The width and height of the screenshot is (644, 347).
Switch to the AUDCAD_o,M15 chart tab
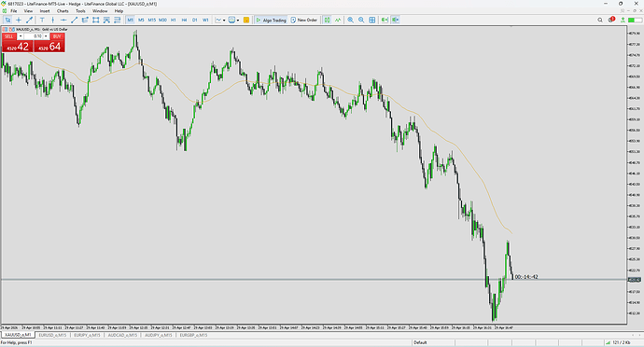[122, 335]
